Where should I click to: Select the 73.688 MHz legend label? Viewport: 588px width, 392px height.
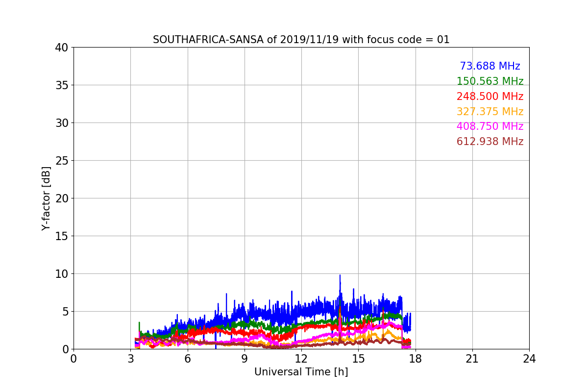click(490, 66)
